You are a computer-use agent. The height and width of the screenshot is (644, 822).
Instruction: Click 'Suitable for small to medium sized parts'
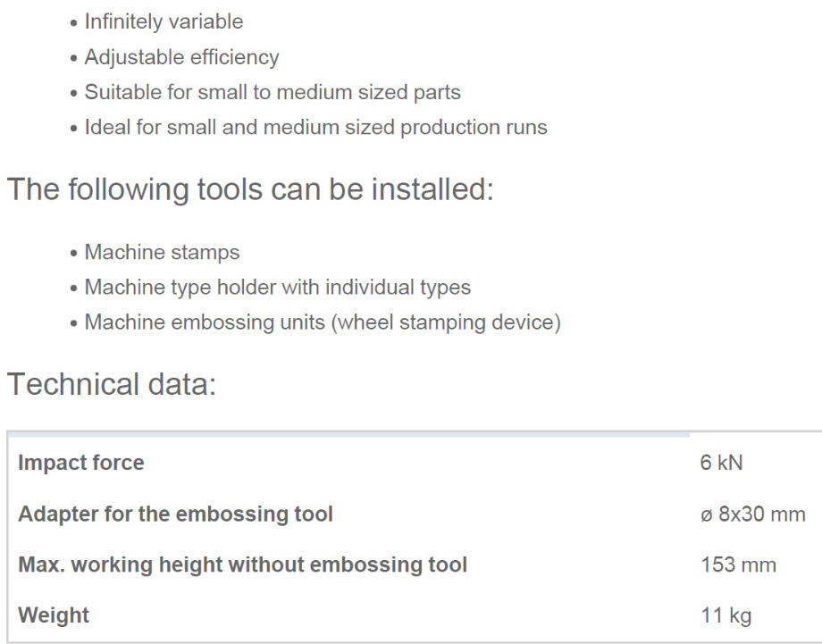[273, 92]
